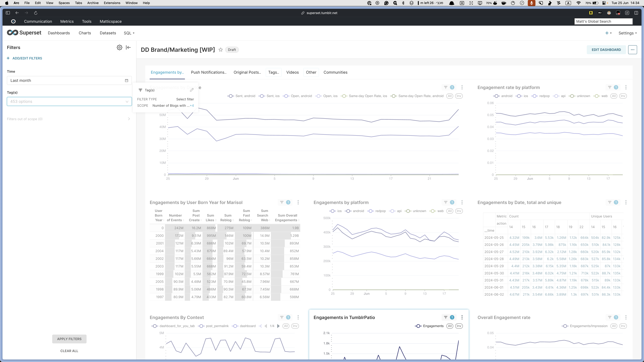
Task: Expand Filters out of scope section
Action: pos(69,119)
